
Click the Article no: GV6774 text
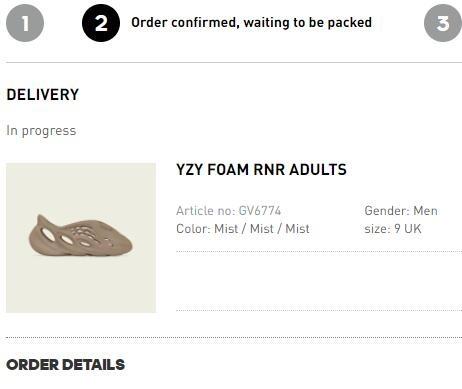pos(229,211)
